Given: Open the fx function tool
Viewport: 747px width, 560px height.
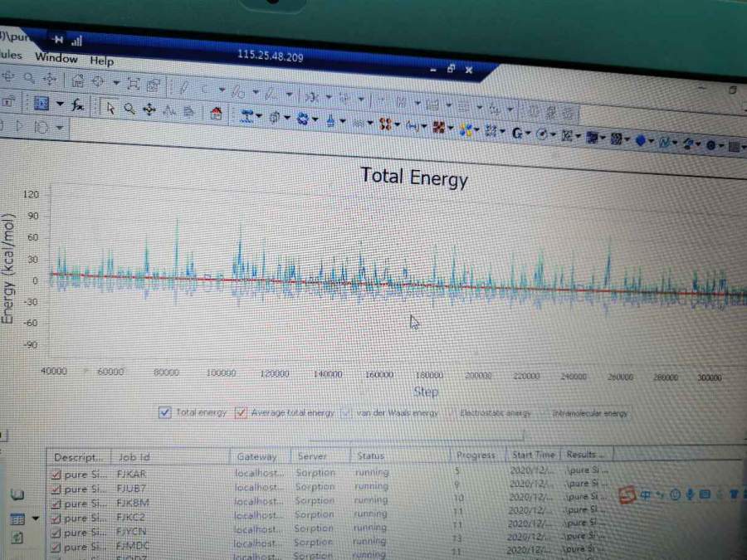Looking at the screenshot, I should tap(77, 105).
